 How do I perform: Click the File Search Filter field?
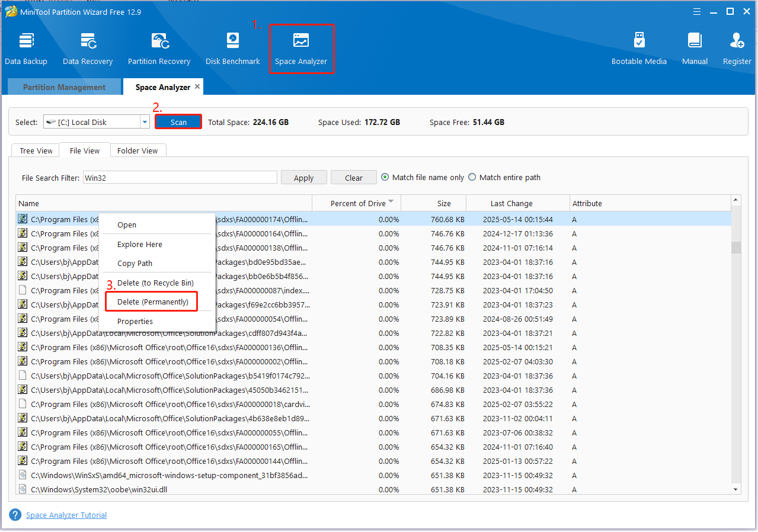(x=179, y=177)
